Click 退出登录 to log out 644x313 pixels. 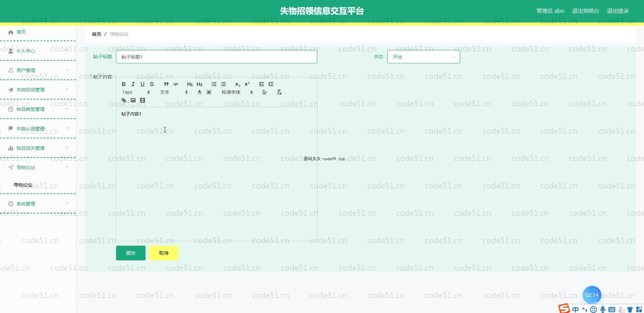tap(618, 11)
